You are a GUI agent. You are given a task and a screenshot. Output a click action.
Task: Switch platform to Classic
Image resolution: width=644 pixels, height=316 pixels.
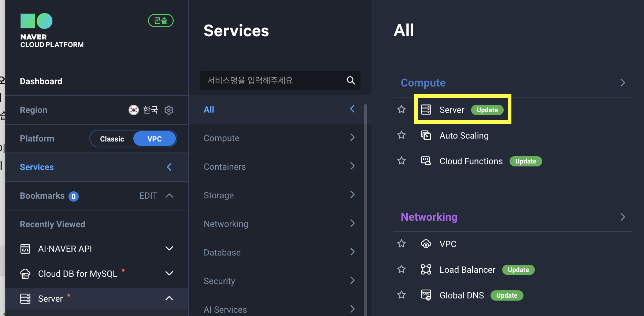point(112,139)
